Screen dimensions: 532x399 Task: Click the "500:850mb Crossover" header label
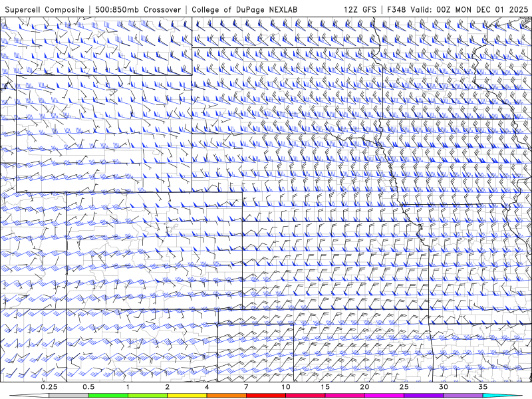tap(138, 9)
